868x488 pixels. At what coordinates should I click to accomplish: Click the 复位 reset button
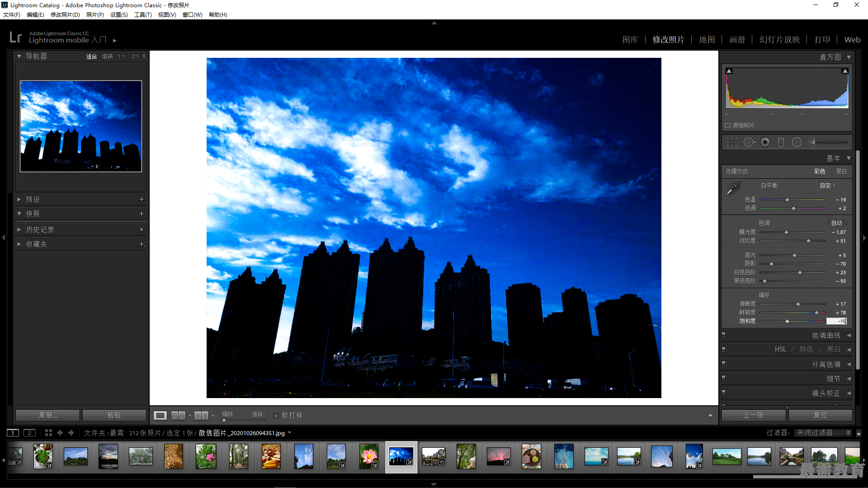[820, 415]
